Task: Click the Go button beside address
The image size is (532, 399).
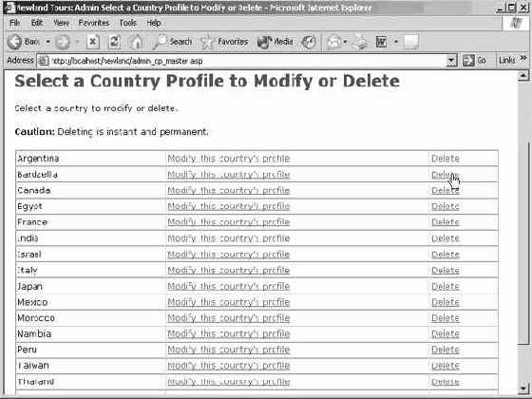Action: point(474,61)
